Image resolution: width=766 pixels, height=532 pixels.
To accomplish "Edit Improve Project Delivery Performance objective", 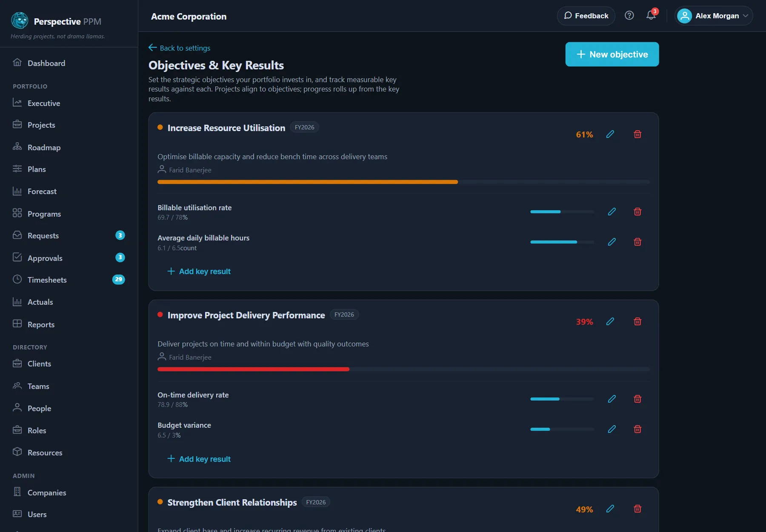I will [x=610, y=322].
